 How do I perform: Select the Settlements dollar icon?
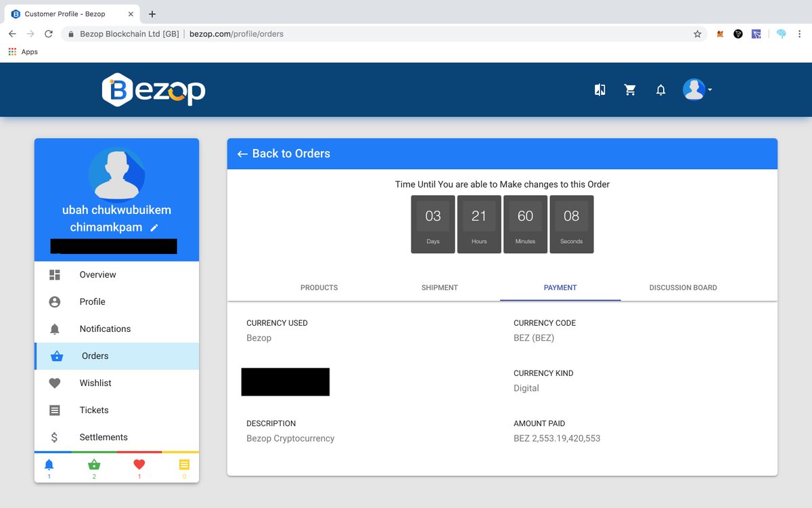point(55,437)
